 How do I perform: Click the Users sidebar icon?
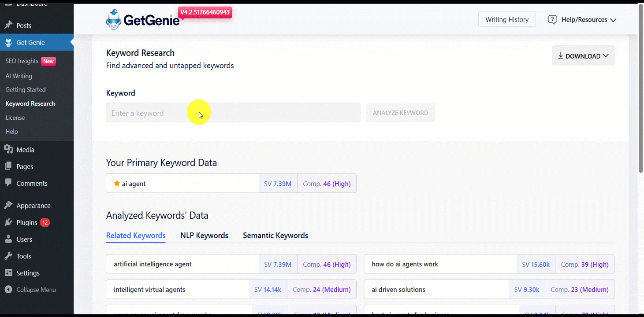click(x=9, y=239)
